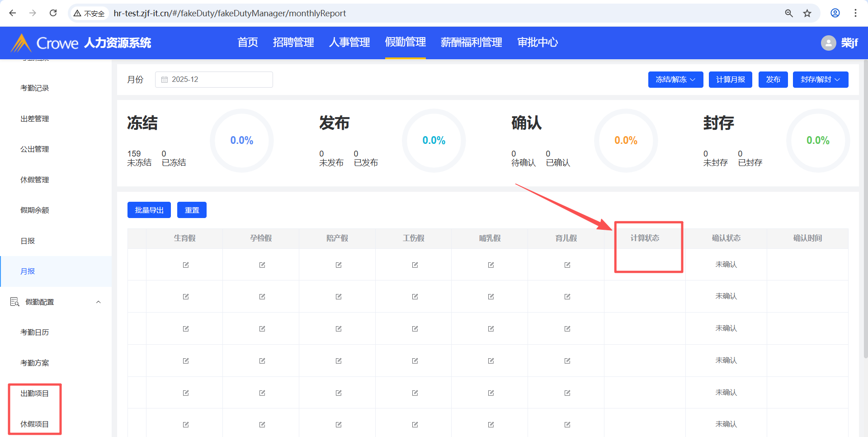Image resolution: width=868 pixels, height=437 pixels.
Task: Open the 封存/解封 dropdown button
Action: pyautogui.click(x=820, y=80)
